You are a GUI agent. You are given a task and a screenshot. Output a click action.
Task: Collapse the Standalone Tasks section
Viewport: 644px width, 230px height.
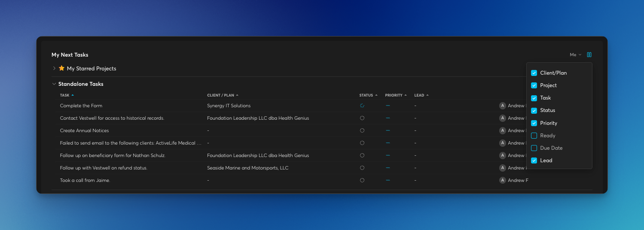[x=54, y=84]
